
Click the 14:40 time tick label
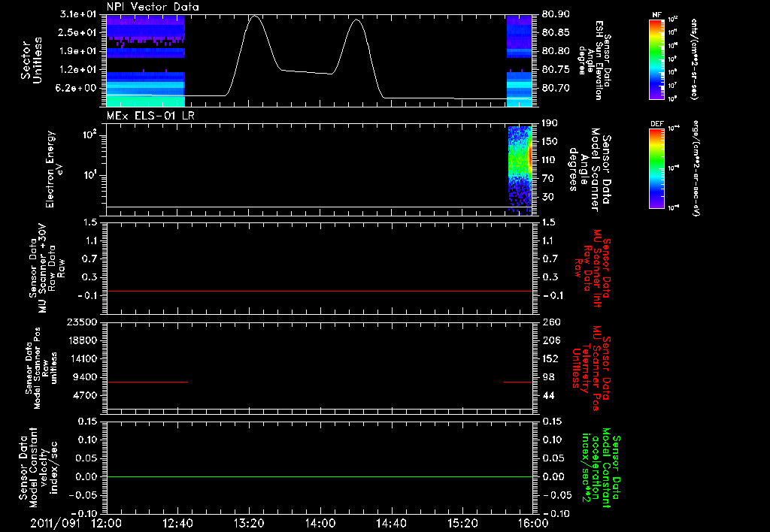391,523
